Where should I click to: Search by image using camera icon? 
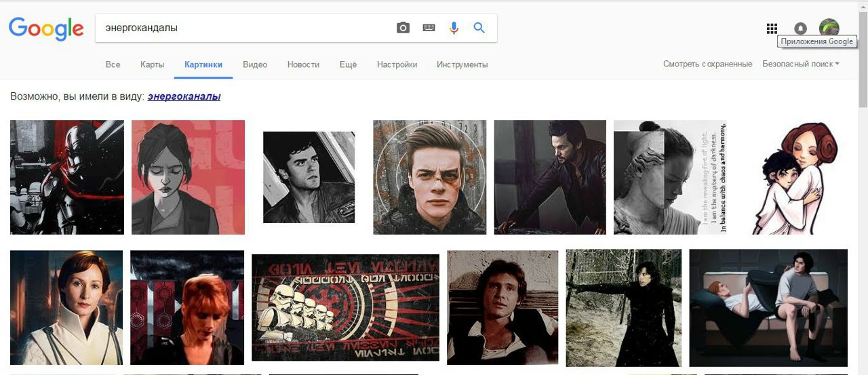pyautogui.click(x=403, y=28)
